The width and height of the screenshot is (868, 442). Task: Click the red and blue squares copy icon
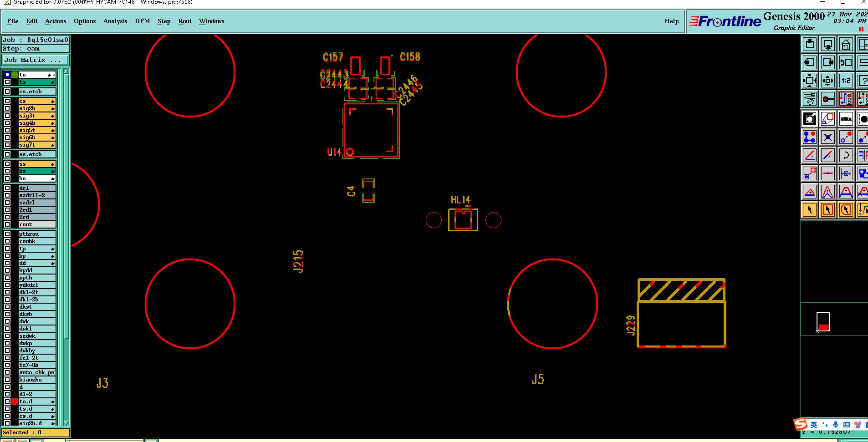pos(810,173)
